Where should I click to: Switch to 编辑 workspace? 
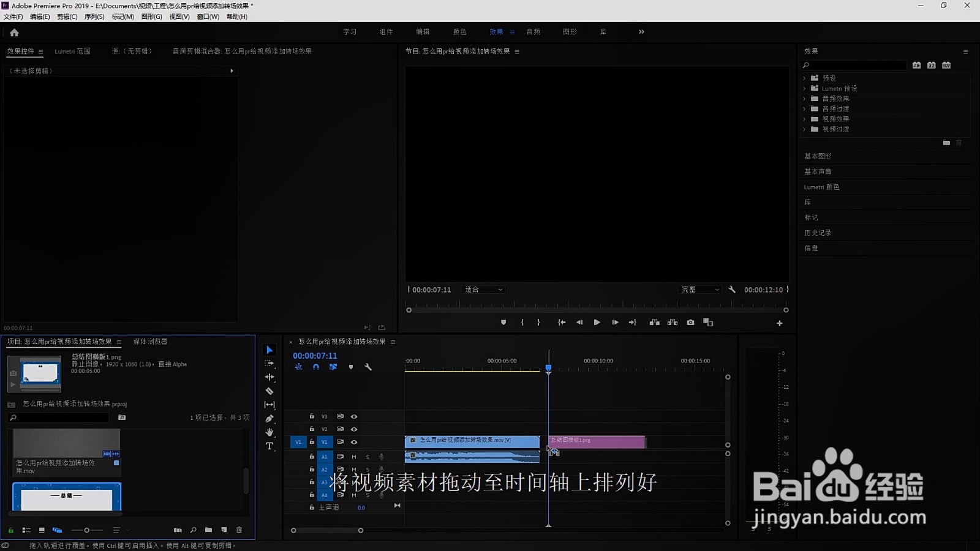pyautogui.click(x=423, y=32)
